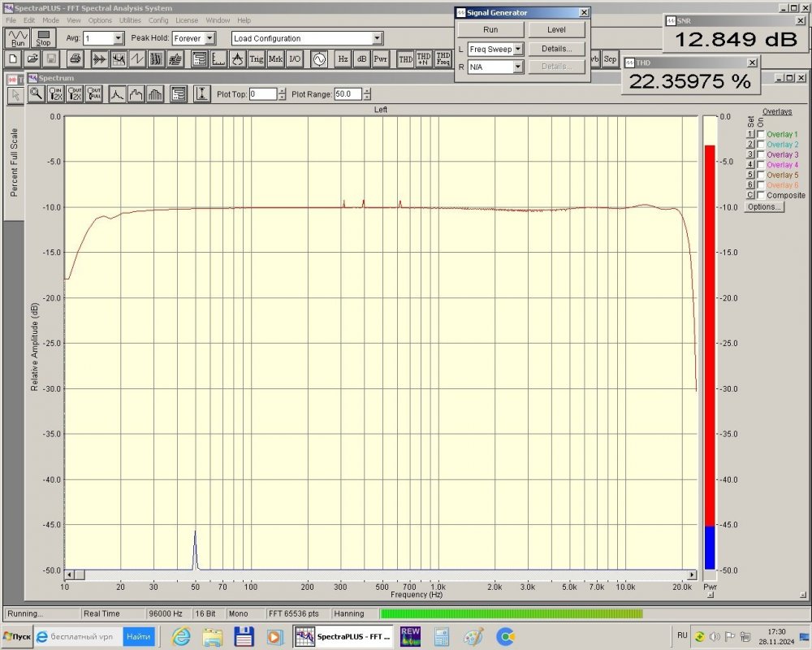Click the dB toolbar icon
The height and width of the screenshot is (650, 812).
tap(361, 58)
